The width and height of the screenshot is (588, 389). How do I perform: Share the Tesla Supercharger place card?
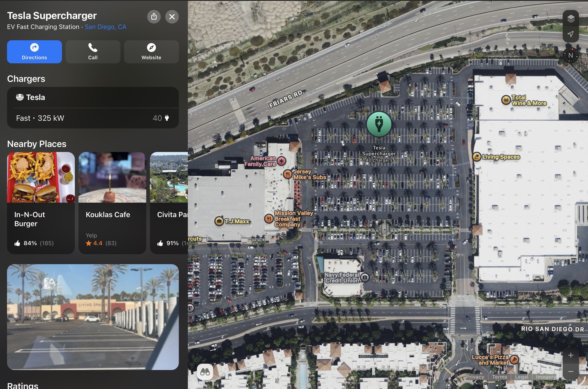154,17
